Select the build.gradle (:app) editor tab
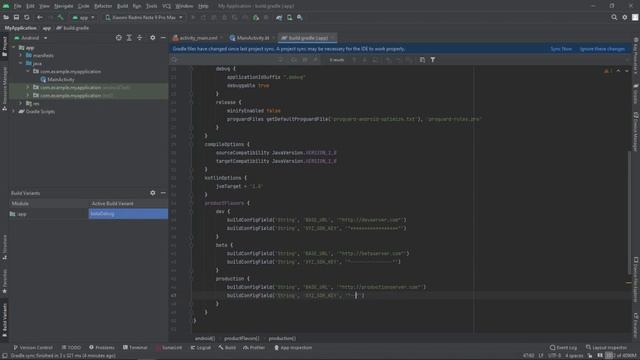The width and height of the screenshot is (640, 360). click(x=308, y=38)
